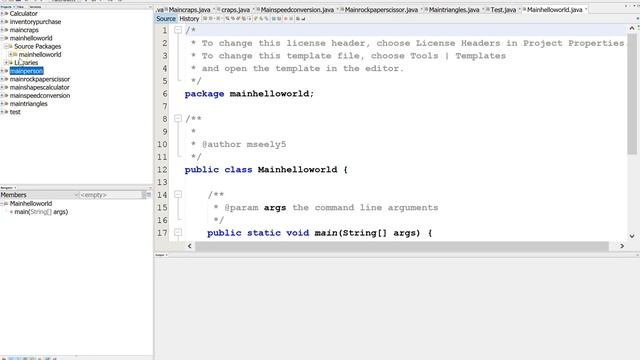
Task: Click the editor vertical scrollbar down arrow
Action: 632,236
